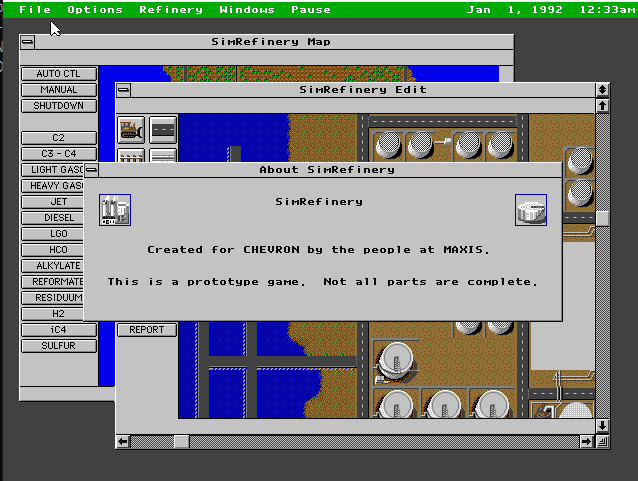The width and height of the screenshot is (638, 481).
Task: Select the DIESEL product button
Action: [x=58, y=218]
